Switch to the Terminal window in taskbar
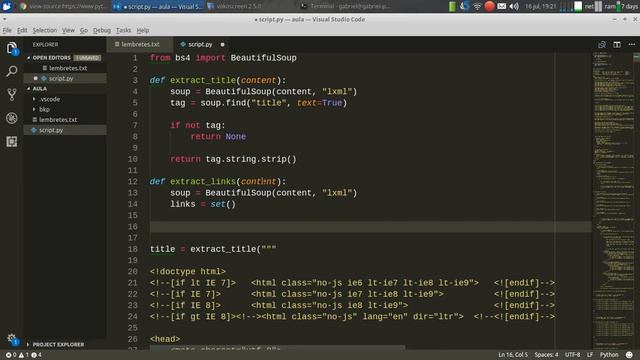Image resolution: width=640 pixels, height=360 pixels. click(345, 6)
